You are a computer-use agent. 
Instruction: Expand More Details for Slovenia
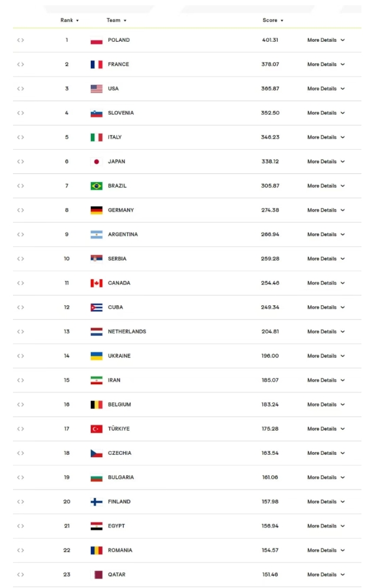(326, 113)
